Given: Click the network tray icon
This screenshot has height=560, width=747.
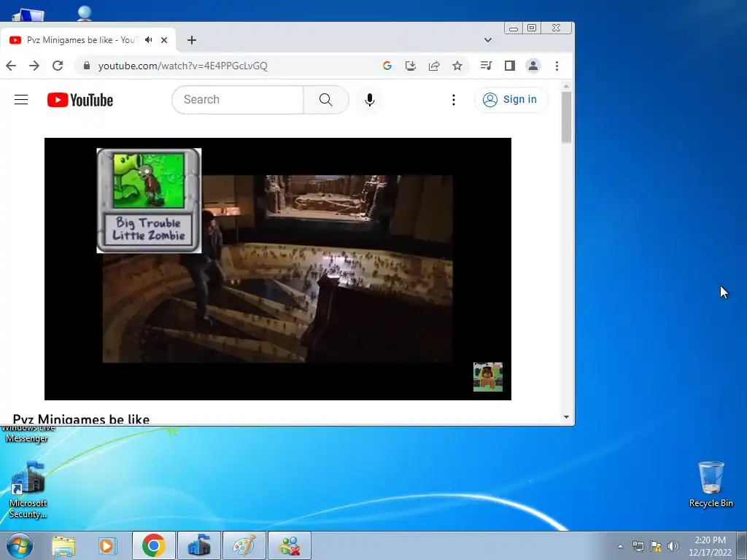Looking at the screenshot, I should pos(638,546).
